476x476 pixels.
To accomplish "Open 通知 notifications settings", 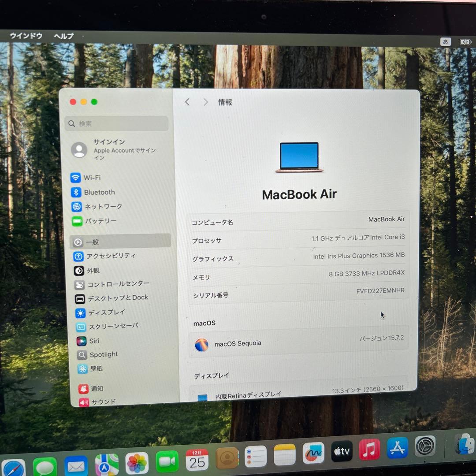I will point(91,389).
